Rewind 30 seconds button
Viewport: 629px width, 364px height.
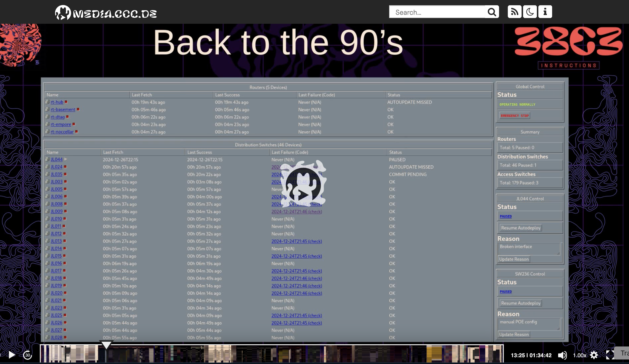pyautogui.click(x=28, y=355)
